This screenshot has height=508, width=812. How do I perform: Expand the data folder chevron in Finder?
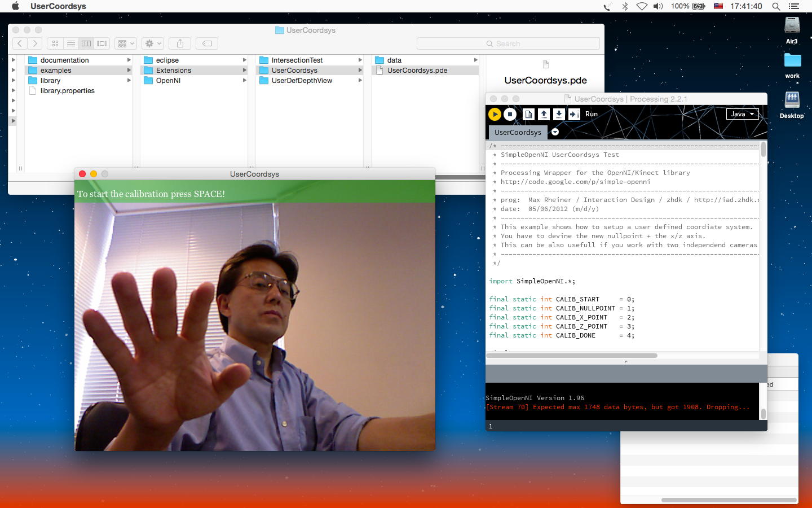pyautogui.click(x=475, y=60)
